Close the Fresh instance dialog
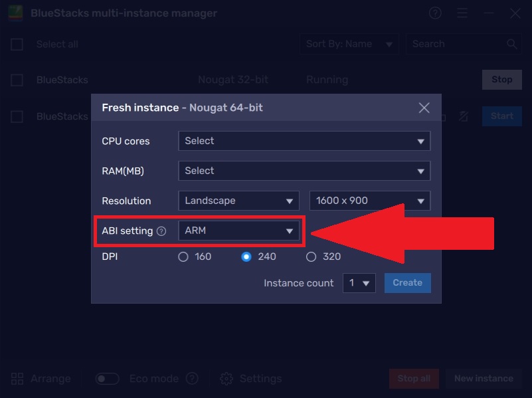The width and height of the screenshot is (532, 398). 424,108
